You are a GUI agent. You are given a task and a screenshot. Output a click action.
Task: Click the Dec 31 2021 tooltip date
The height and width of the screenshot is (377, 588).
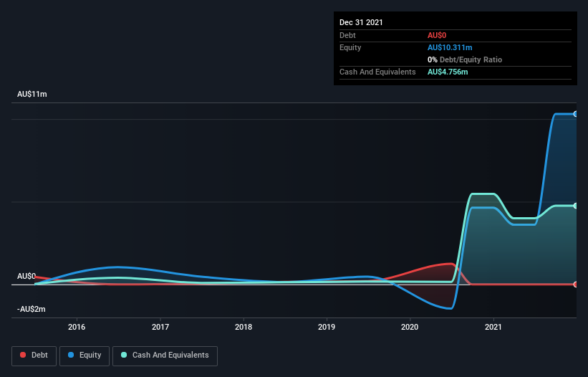pyautogui.click(x=361, y=22)
